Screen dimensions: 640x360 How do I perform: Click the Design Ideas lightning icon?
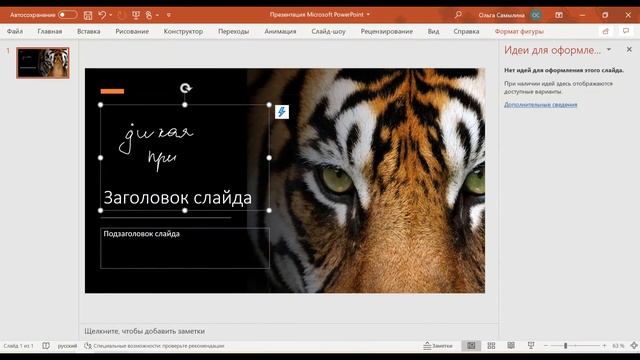coord(282,112)
